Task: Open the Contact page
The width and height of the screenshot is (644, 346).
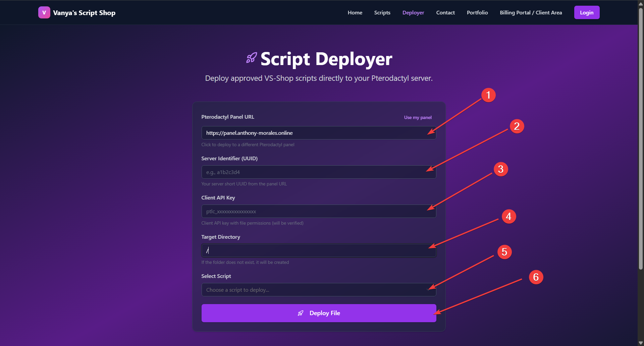Action: (445, 13)
